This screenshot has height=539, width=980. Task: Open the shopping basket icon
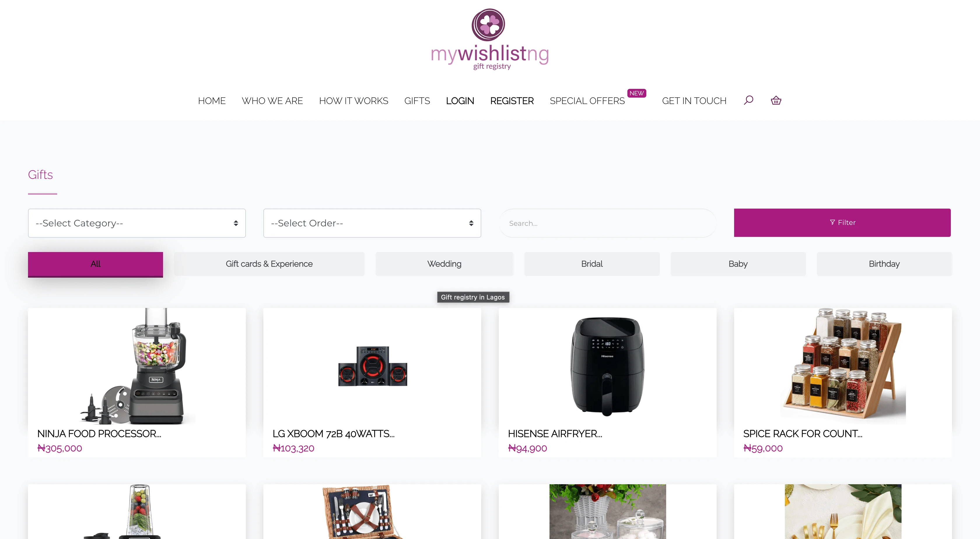tap(776, 100)
